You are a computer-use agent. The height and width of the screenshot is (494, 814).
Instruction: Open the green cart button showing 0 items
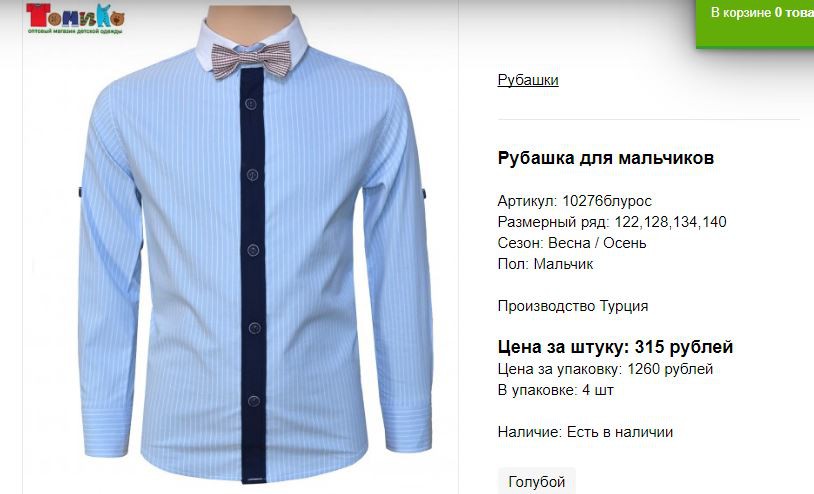(x=755, y=23)
